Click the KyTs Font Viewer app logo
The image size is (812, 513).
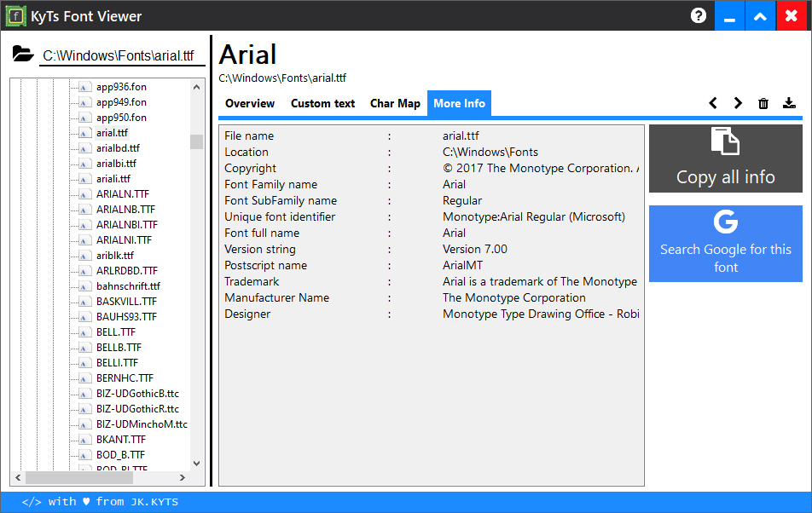tap(16, 16)
